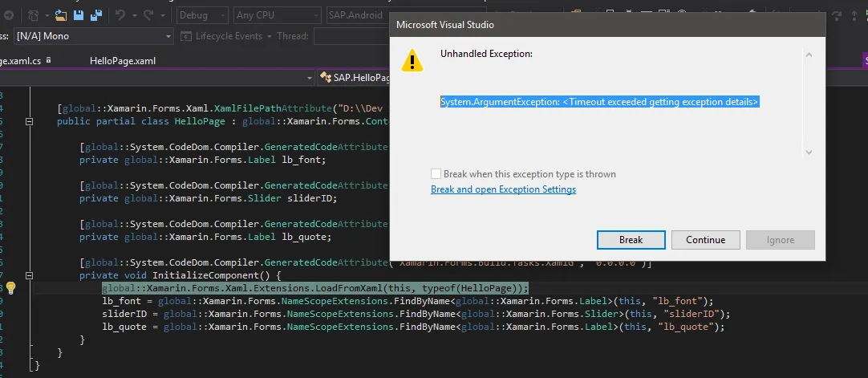Click the Continue button
Viewport: 868px width, 378px height.
tap(706, 240)
